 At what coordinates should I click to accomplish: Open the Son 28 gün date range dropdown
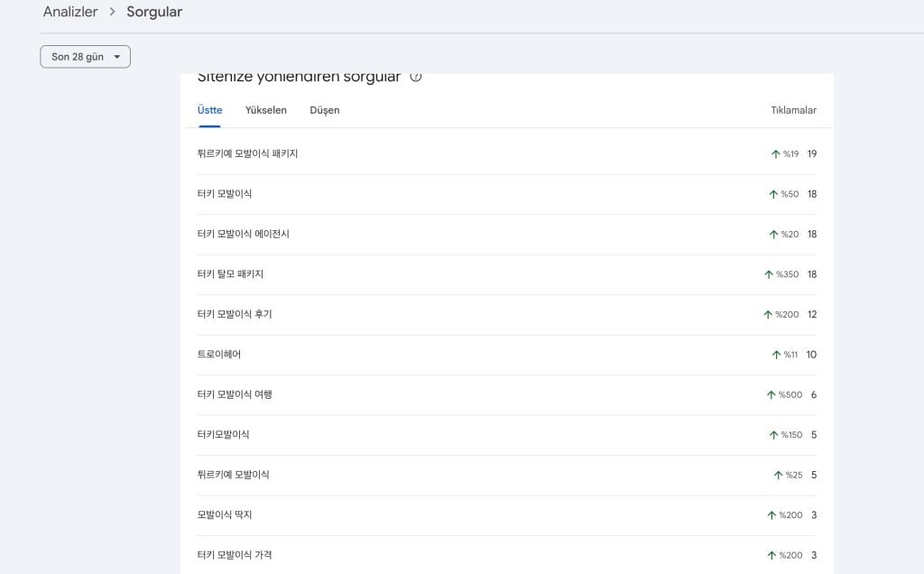85,57
